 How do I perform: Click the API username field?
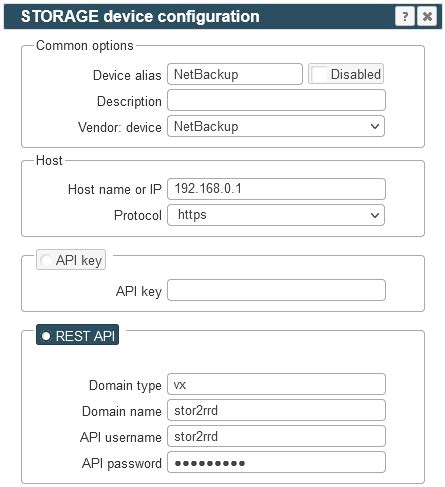tap(276, 436)
